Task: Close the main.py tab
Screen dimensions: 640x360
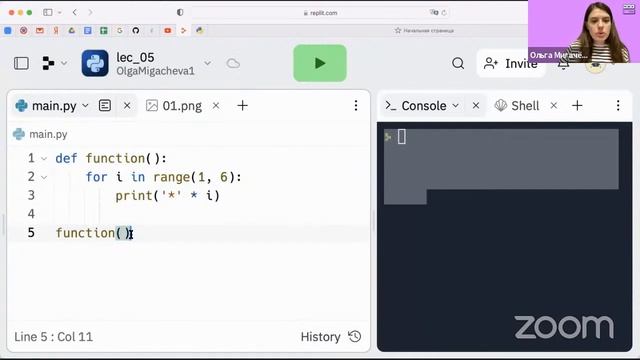Action: point(127,106)
